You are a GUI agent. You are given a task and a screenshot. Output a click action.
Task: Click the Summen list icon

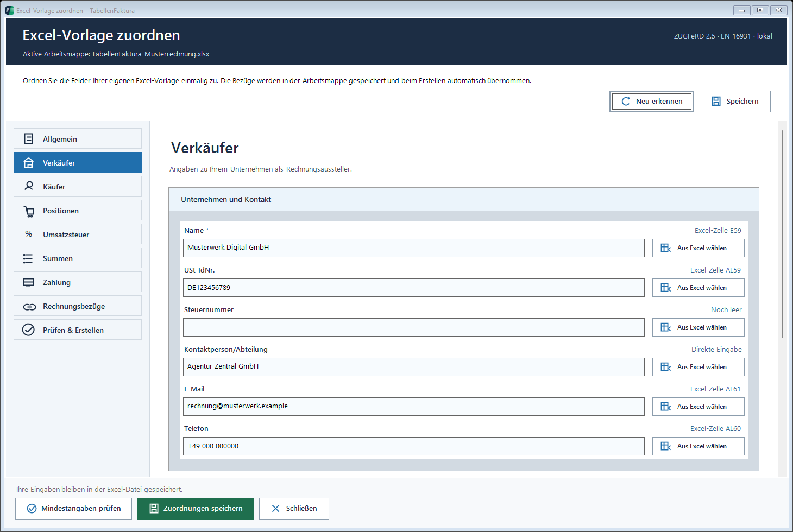[x=28, y=259]
